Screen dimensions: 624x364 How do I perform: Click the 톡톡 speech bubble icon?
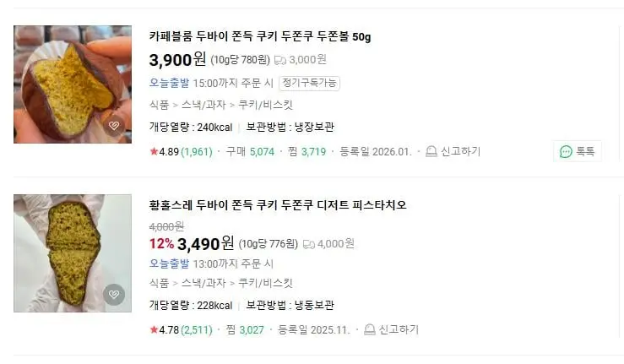pos(566,152)
